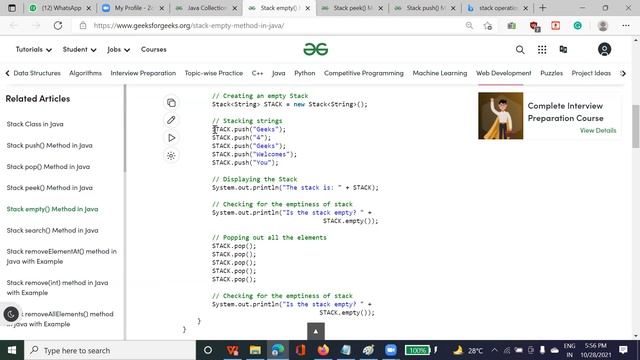Open the language translate icon
Viewport: 640px width, 360px height.
pyautogui.click(x=563, y=50)
